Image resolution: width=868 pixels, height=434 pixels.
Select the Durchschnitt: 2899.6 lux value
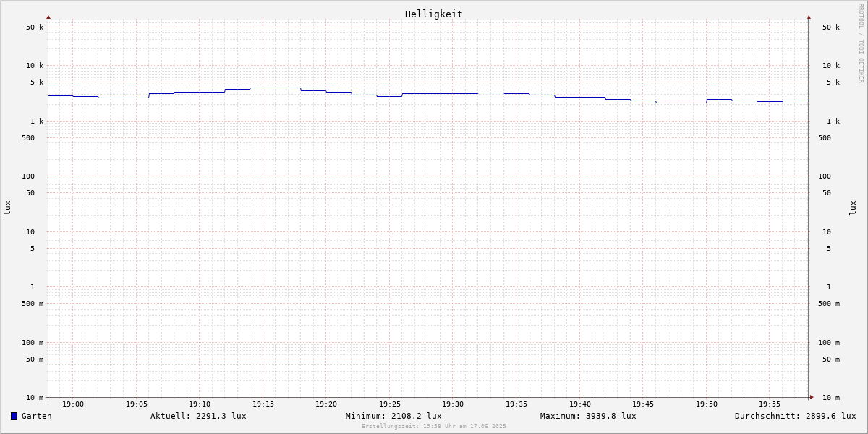click(x=796, y=416)
